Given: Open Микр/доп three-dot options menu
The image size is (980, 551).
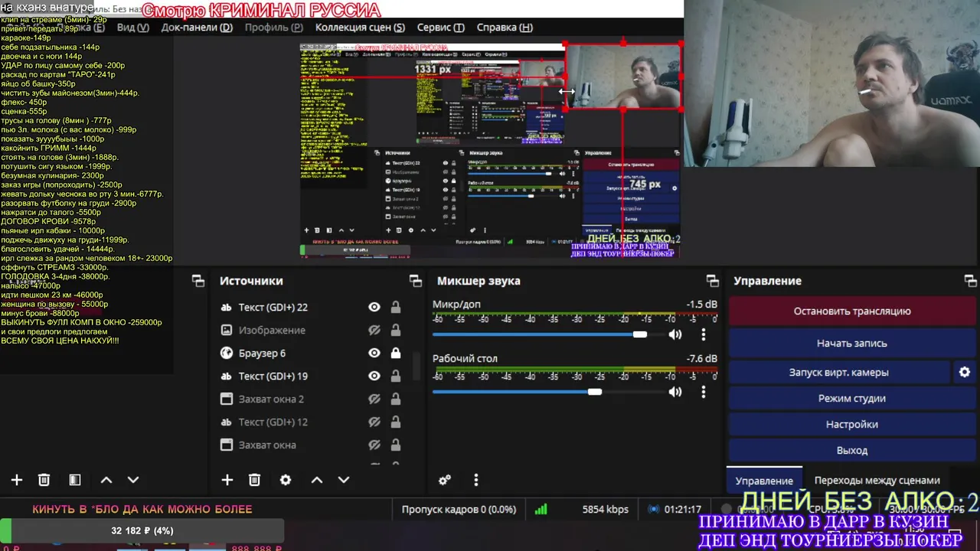Looking at the screenshot, I should 704,334.
